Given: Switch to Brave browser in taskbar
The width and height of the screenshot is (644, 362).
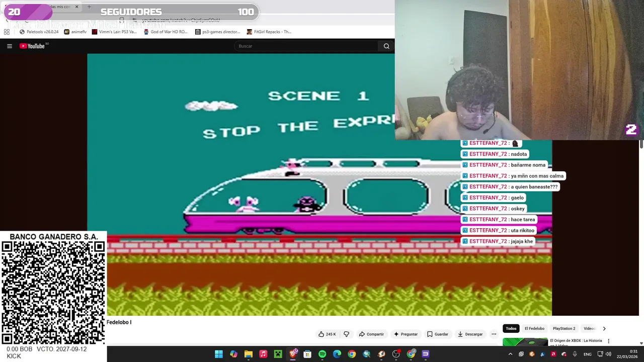Looking at the screenshot, I should tap(293, 354).
